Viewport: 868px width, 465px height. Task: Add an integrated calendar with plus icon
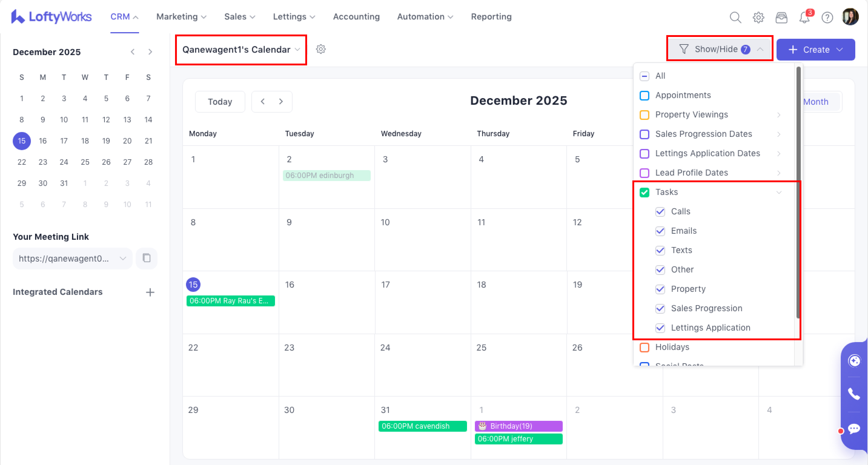tap(150, 292)
